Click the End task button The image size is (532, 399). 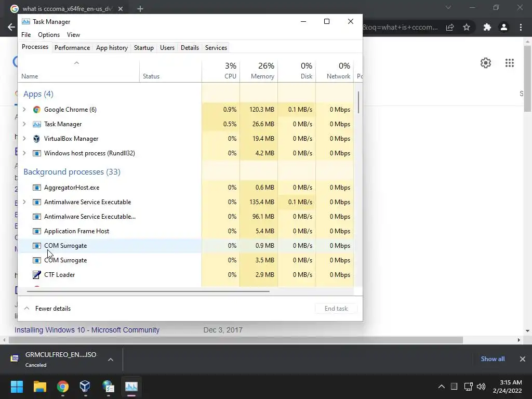(336, 309)
